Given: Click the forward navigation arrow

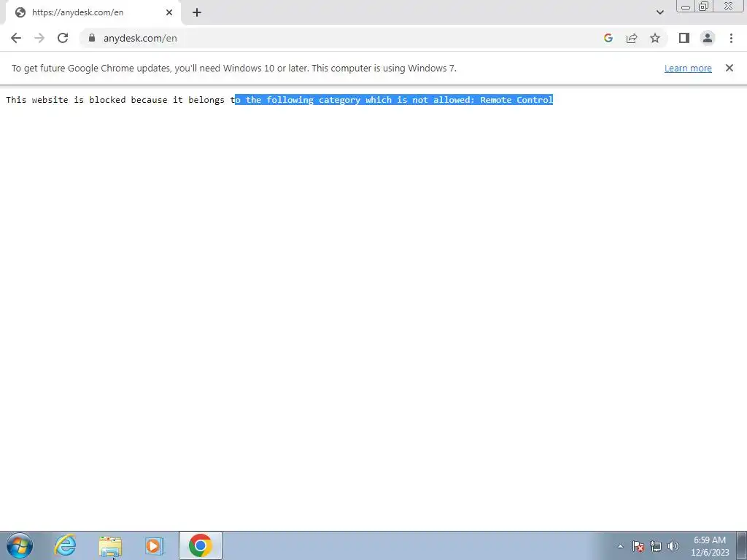Looking at the screenshot, I should 39,38.
